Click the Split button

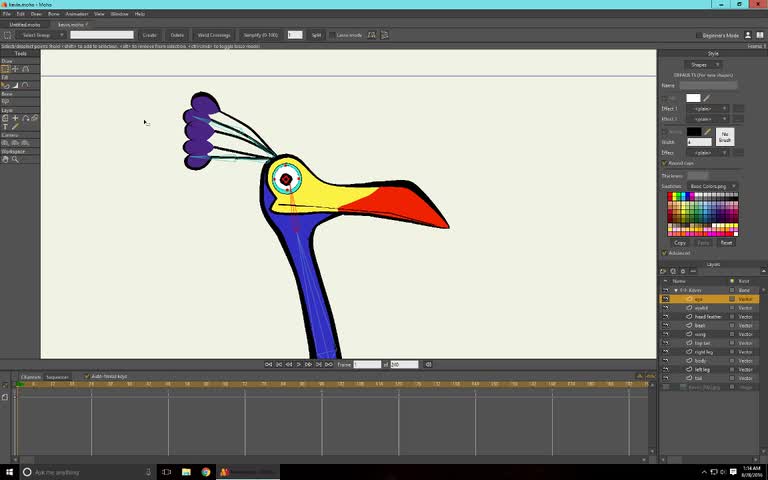[x=316, y=35]
